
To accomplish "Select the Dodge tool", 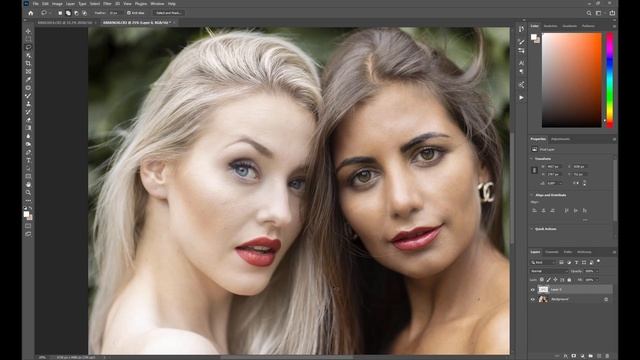I will tap(28, 144).
